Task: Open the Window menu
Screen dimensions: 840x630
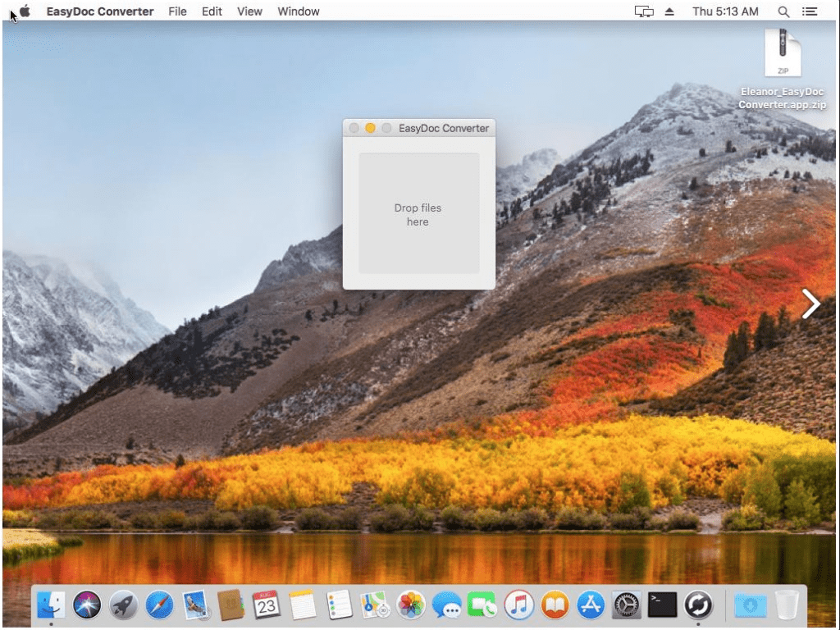Action: 299,11
